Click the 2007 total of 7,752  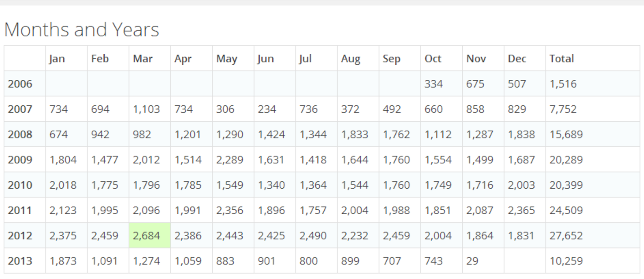[563, 109]
